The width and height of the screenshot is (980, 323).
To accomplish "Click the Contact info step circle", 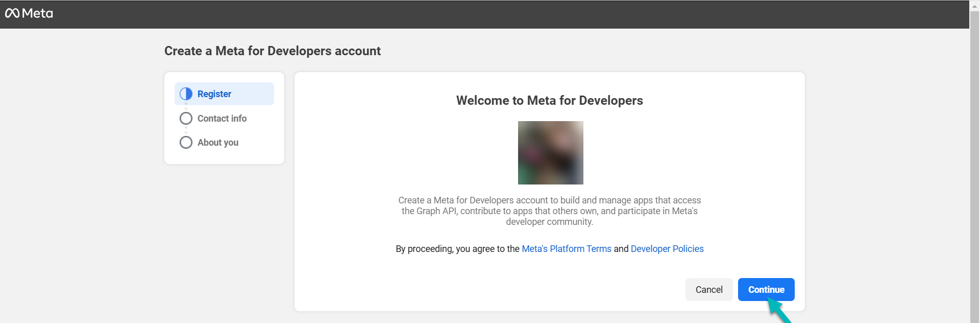I will tap(186, 119).
